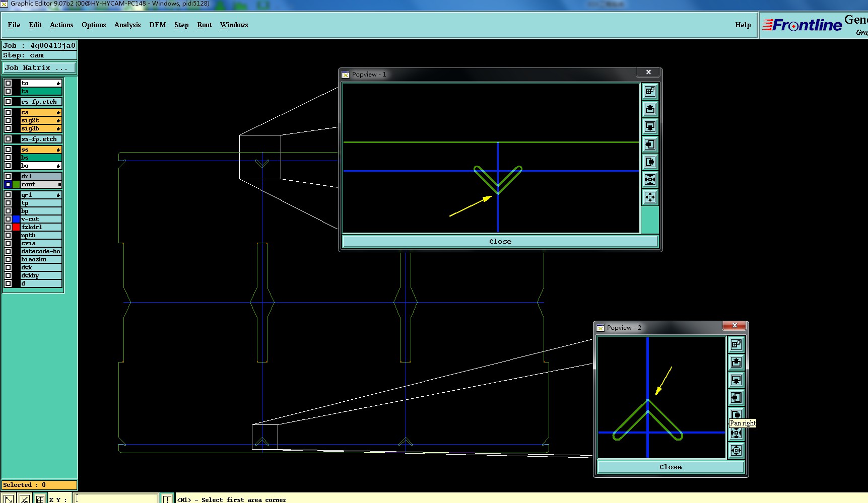
Task: Toggle display of the cs-fp.etch layer
Action: pos(8,102)
